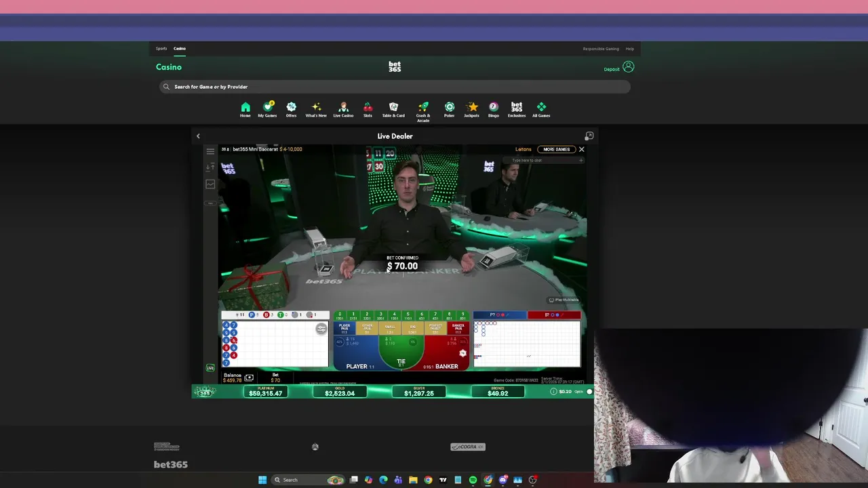
Task: Click the Jackpot 365 logo
Action: tap(203, 392)
